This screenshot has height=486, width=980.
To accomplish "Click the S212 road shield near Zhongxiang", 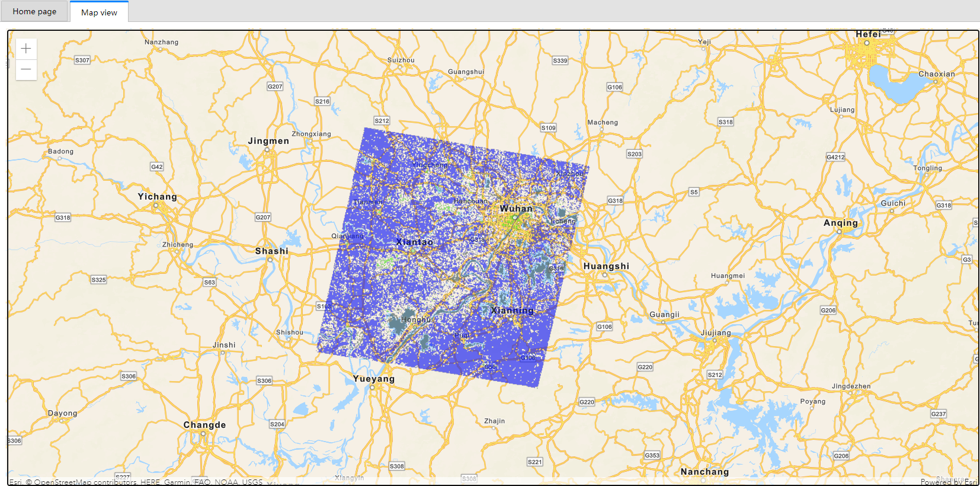I will [x=382, y=121].
